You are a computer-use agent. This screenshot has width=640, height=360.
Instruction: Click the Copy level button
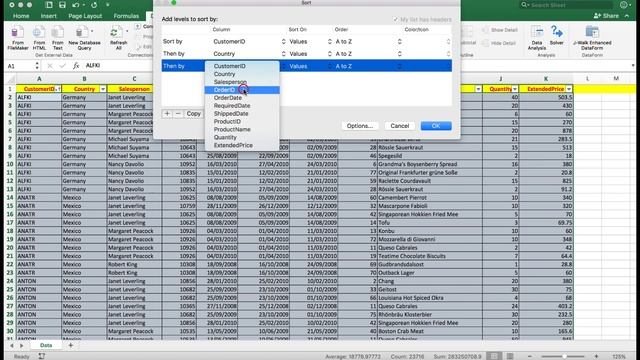[x=193, y=113]
